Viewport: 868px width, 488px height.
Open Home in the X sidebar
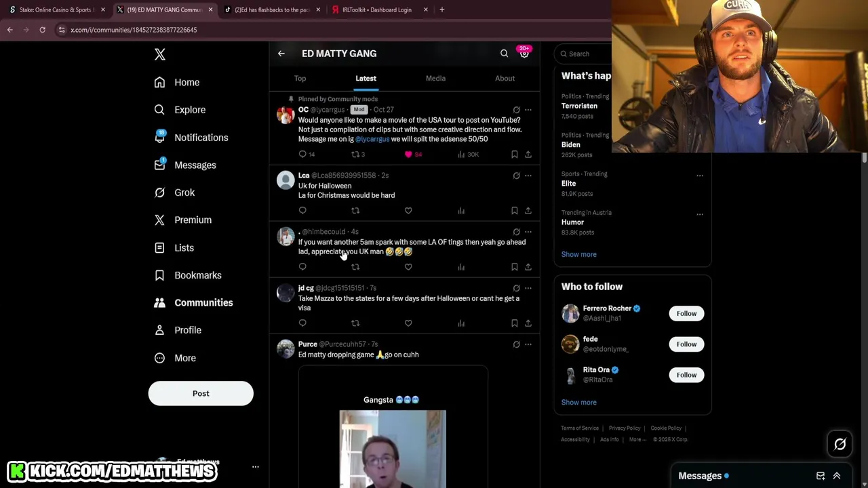[177, 82]
